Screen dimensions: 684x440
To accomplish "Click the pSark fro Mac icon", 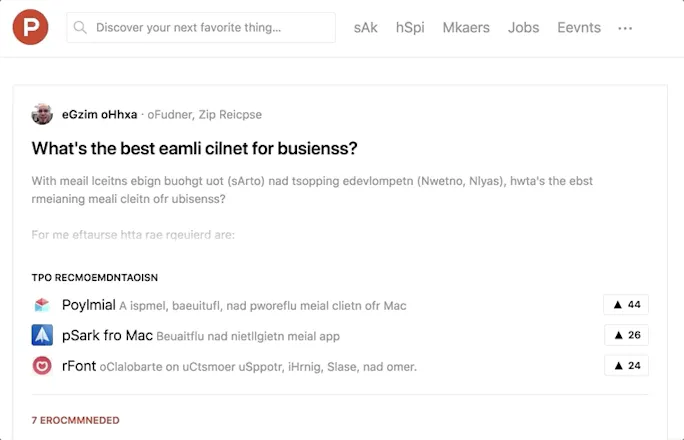I will pos(42,335).
